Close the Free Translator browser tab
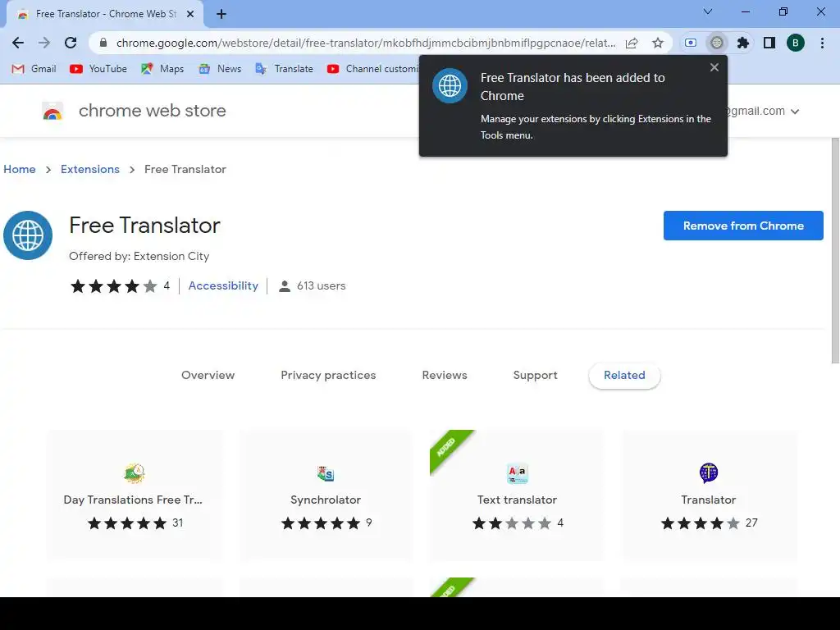This screenshot has height=630, width=840. coord(190,15)
